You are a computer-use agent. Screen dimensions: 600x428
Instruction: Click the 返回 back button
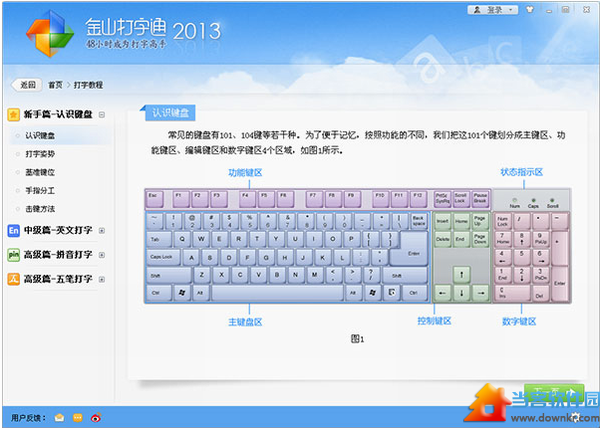click(27, 85)
